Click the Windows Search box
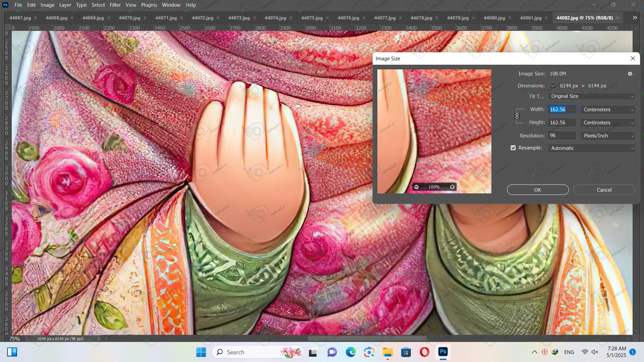Viewport: 644px width, 362px height. click(x=258, y=352)
